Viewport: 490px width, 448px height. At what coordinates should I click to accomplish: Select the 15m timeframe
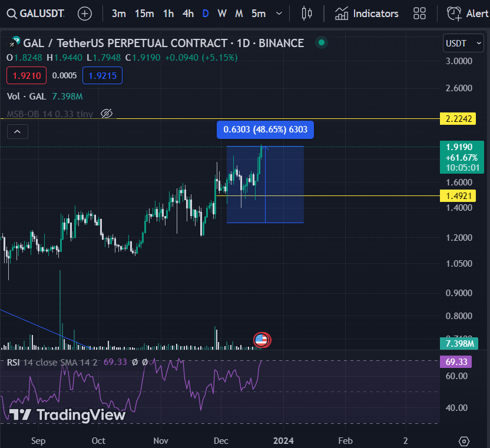coord(144,14)
